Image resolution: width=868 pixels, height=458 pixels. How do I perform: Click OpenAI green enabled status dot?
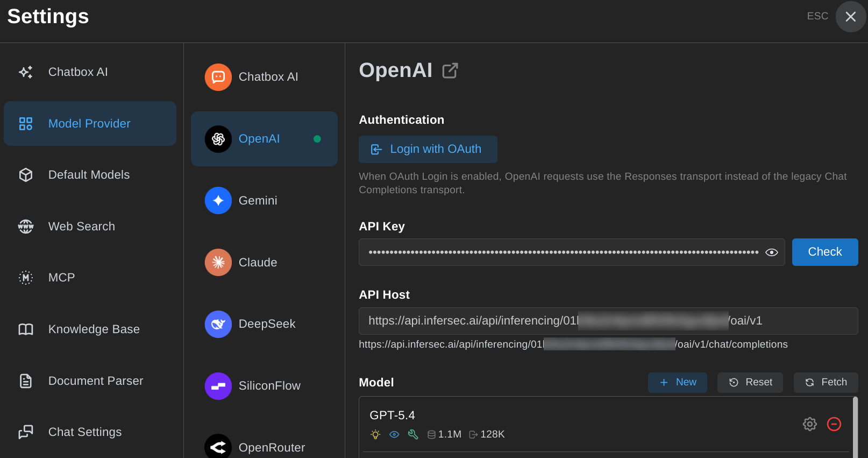click(317, 139)
